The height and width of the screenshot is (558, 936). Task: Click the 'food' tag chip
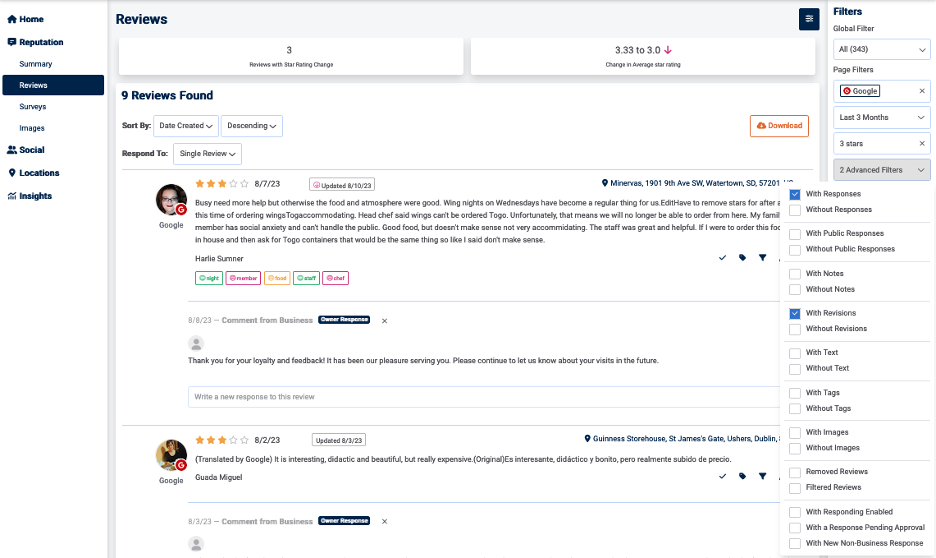tap(277, 278)
